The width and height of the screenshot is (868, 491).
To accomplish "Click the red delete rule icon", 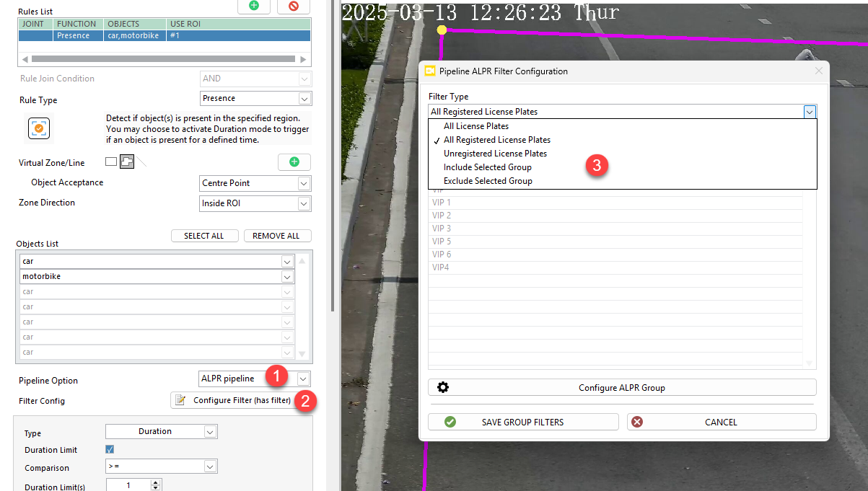I will pyautogui.click(x=293, y=5).
